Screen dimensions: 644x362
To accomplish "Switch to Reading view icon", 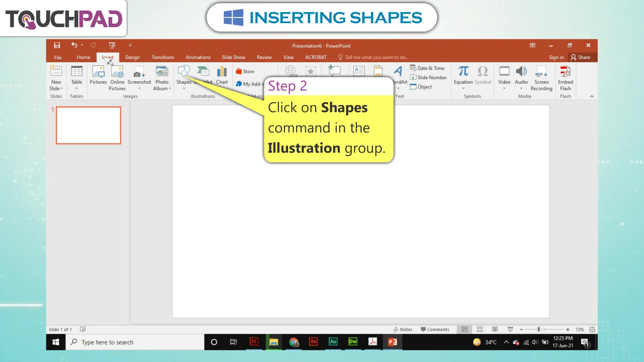I will point(495,329).
